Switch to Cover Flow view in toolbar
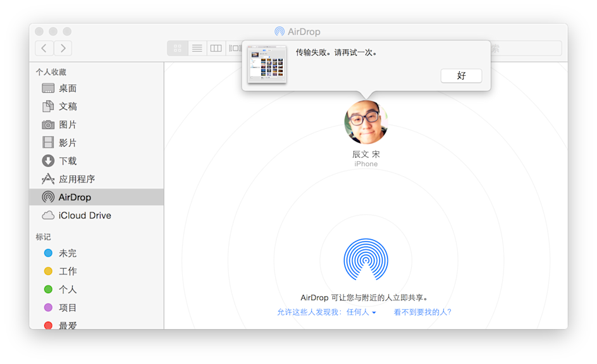 [234, 48]
